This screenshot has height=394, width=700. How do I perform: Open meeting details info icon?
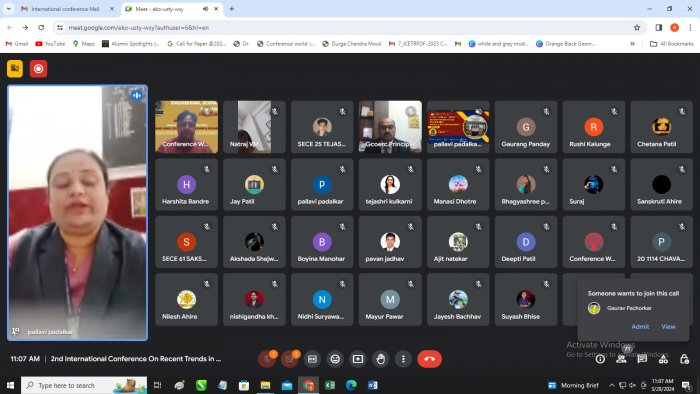tap(600, 359)
